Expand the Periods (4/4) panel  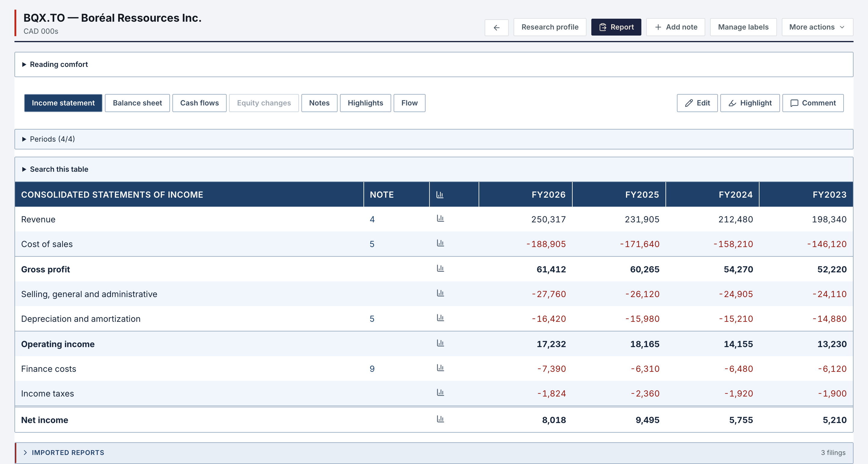[x=434, y=139]
